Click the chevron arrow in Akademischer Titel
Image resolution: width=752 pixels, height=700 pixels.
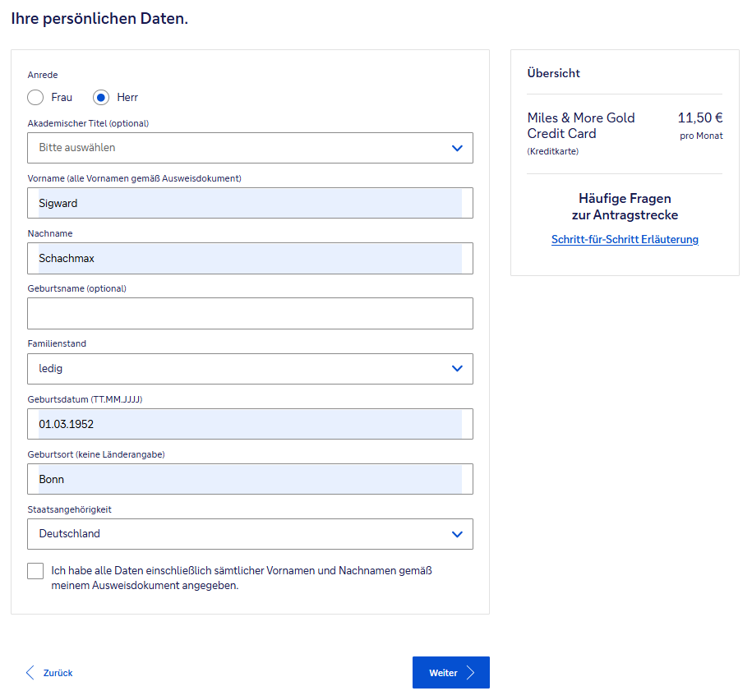458,148
